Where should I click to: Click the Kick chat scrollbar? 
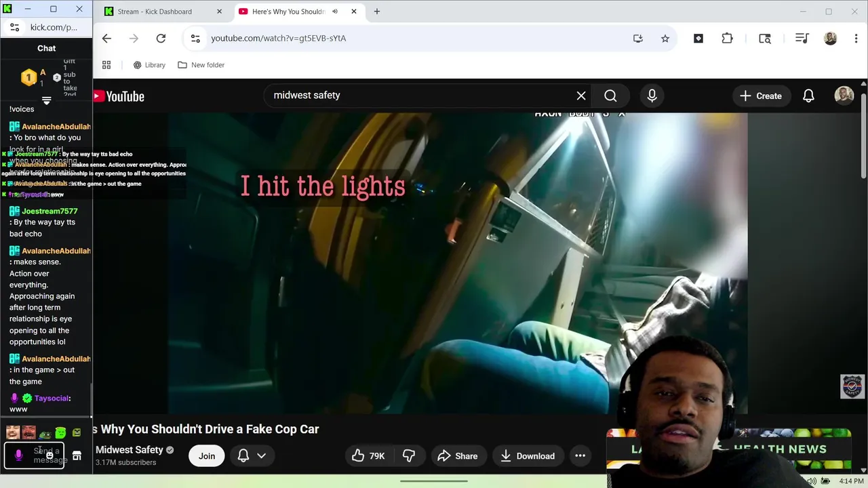[90, 400]
